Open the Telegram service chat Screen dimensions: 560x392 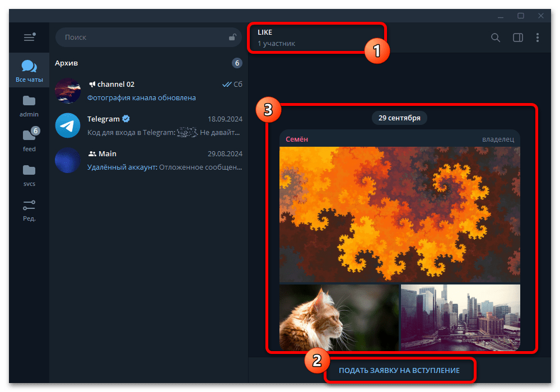coord(148,125)
